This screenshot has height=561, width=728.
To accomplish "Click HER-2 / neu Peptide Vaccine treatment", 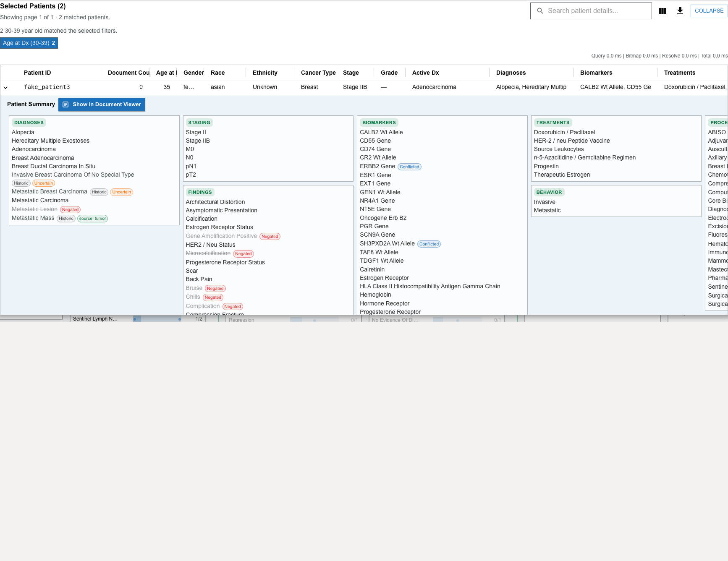I will point(572,141).
